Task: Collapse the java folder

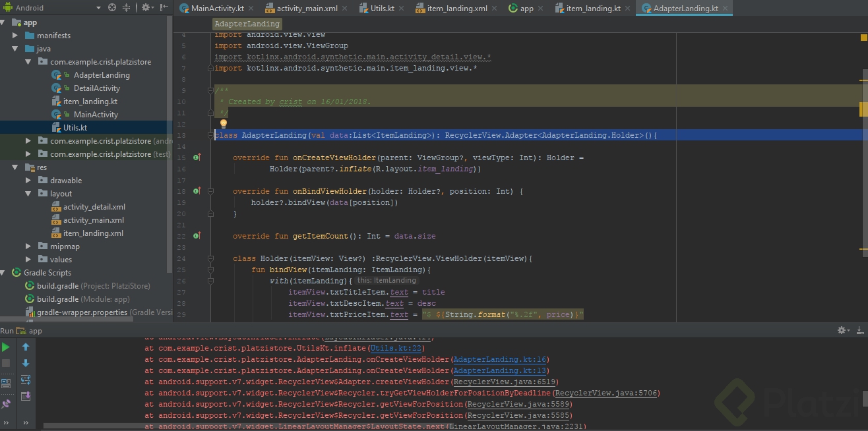Action: pos(15,49)
